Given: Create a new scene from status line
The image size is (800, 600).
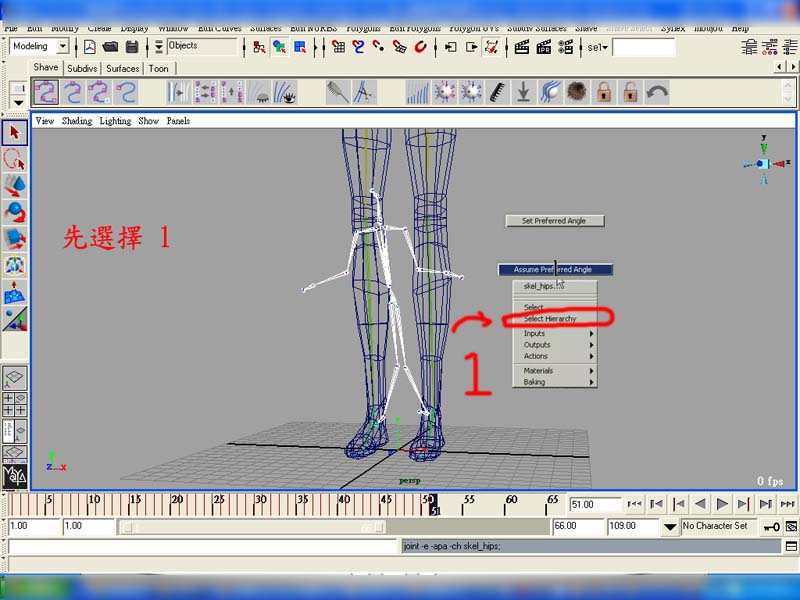Looking at the screenshot, I should point(90,47).
